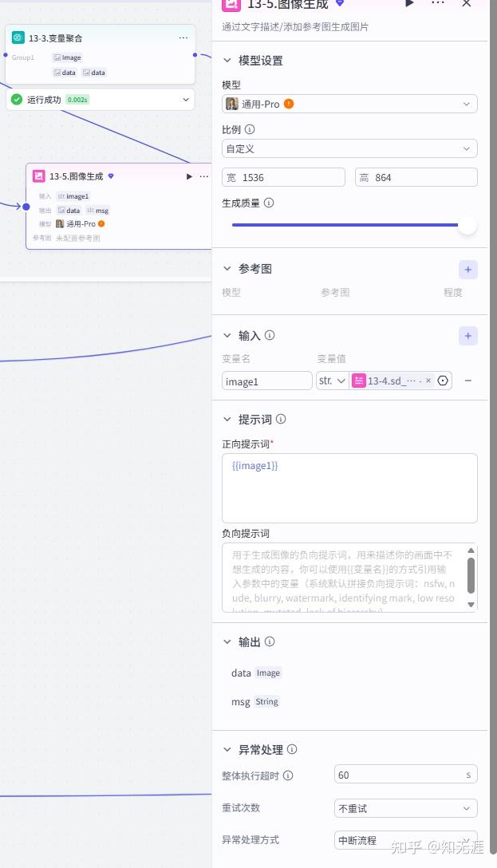Open the 不重试 retry count dropdown
The width and height of the screenshot is (497, 868).
tap(405, 808)
